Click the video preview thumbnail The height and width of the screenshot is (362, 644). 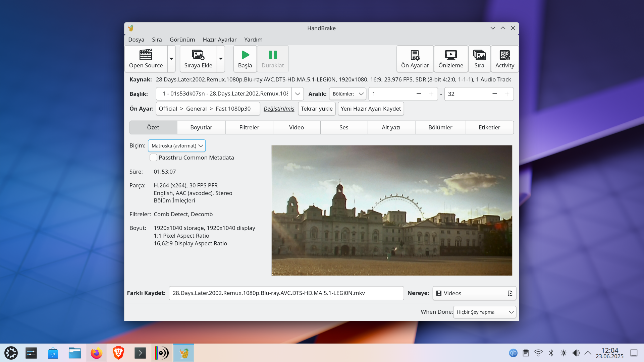[x=392, y=210]
